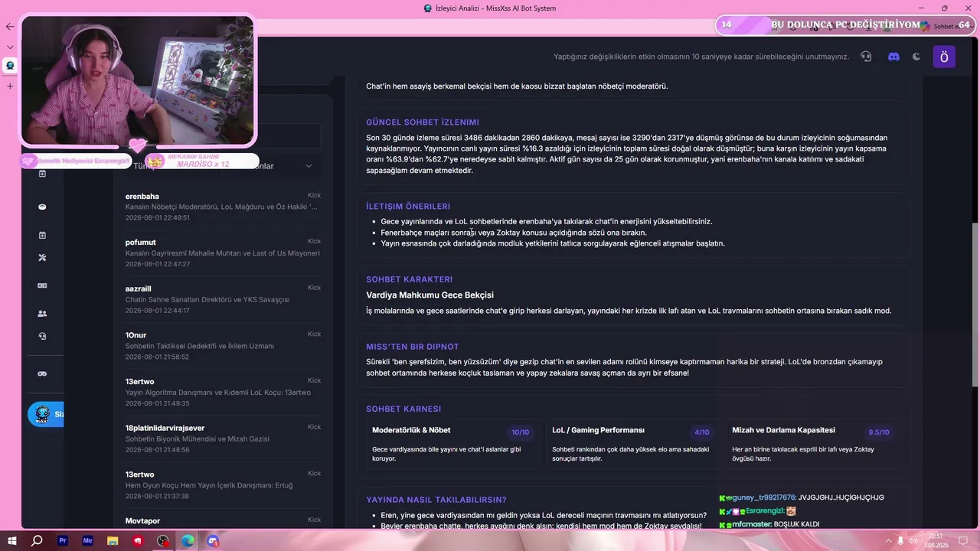Open the Discord icon in the top bar
This screenshot has height=551, width=980.
point(893,57)
